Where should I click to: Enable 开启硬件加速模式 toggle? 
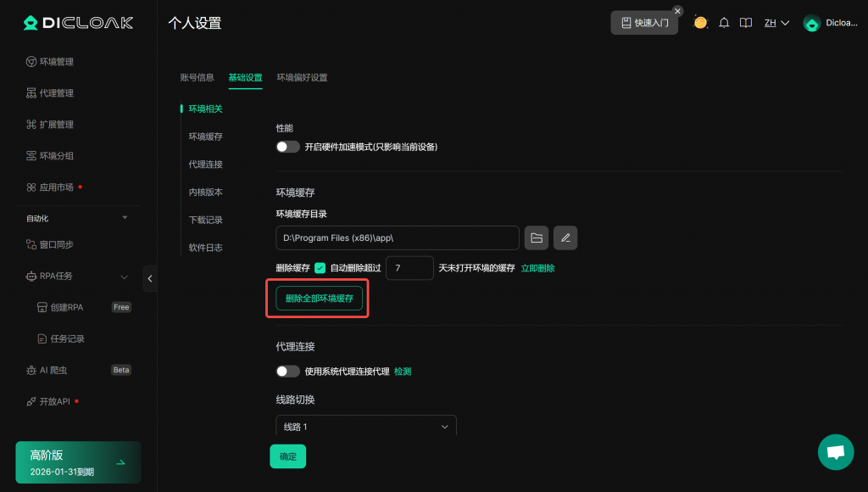click(x=288, y=147)
